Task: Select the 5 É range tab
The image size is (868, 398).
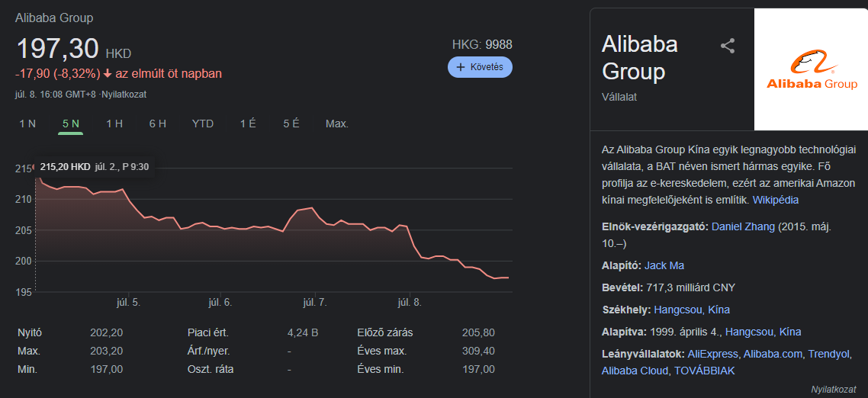Action: pyautogui.click(x=291, y=124)
